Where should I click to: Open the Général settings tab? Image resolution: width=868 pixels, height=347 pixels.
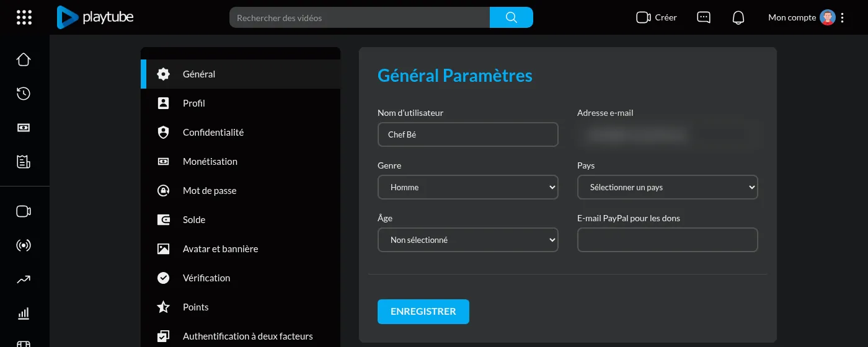[241, 74]
